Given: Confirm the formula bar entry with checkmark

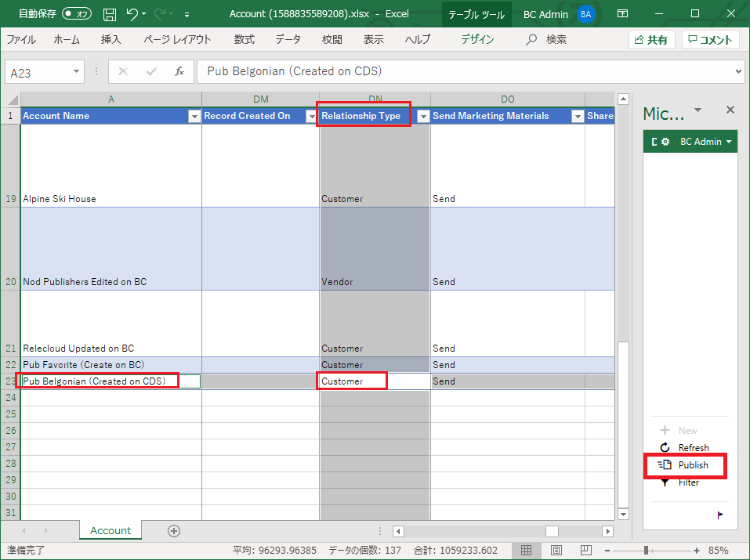Looking at the screenshot, I should pyautogui.click(x=151, y=72).
